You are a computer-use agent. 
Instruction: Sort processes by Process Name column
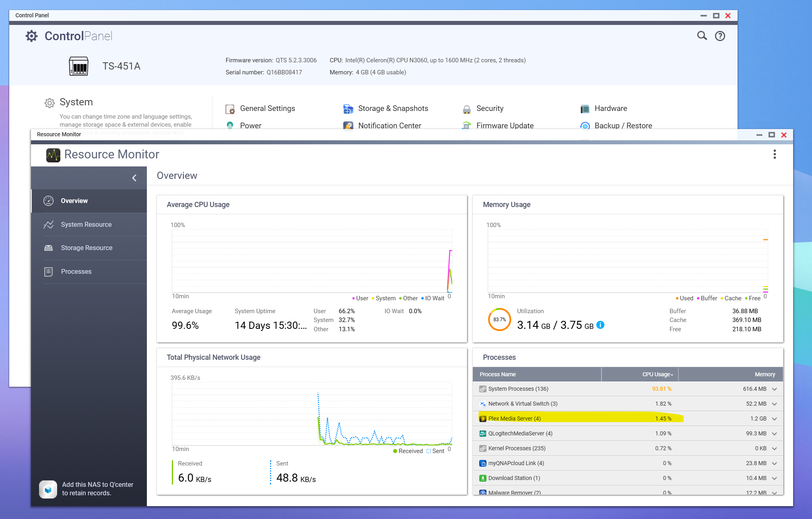tap(537, 374)
